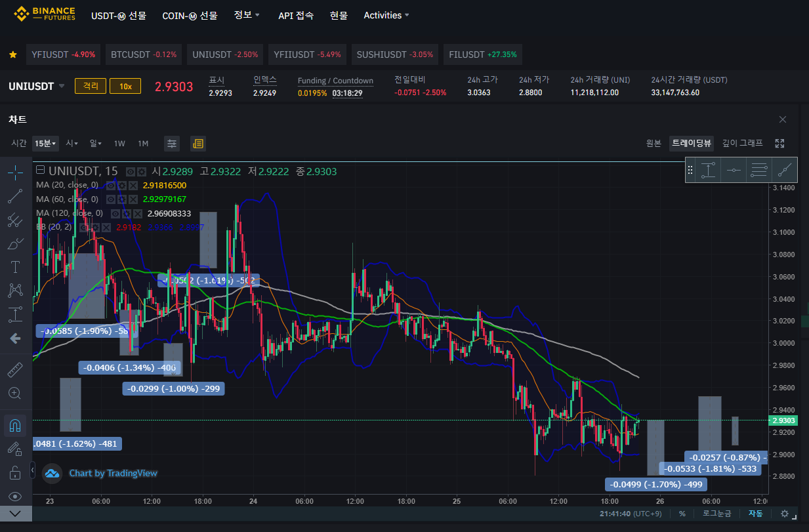Open COIN-M 선물 menu

tap(190, 14)
